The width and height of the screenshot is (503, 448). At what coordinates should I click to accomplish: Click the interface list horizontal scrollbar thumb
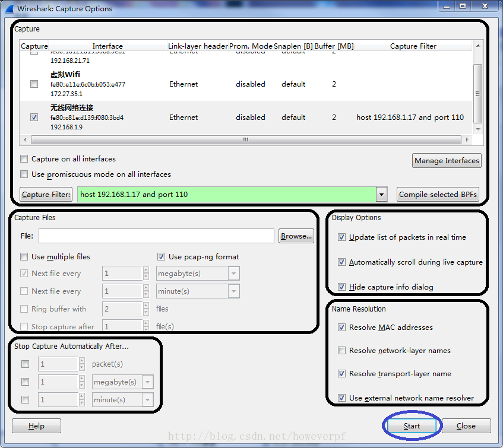click(x=246, y=139)
